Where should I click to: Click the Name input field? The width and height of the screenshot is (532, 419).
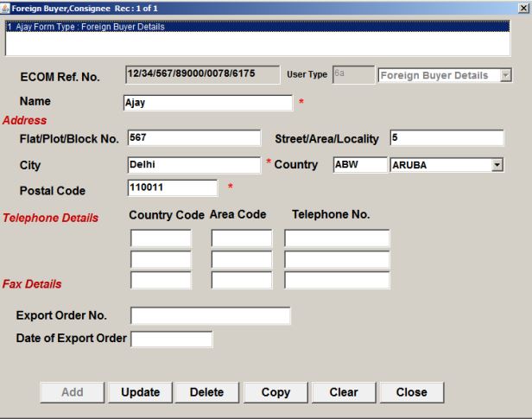208,103
